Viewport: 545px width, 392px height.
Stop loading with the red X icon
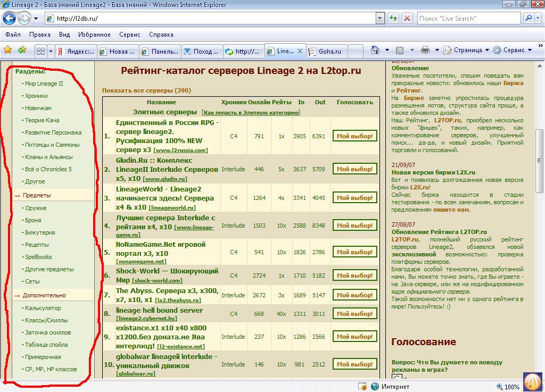[x=407, y=18]
